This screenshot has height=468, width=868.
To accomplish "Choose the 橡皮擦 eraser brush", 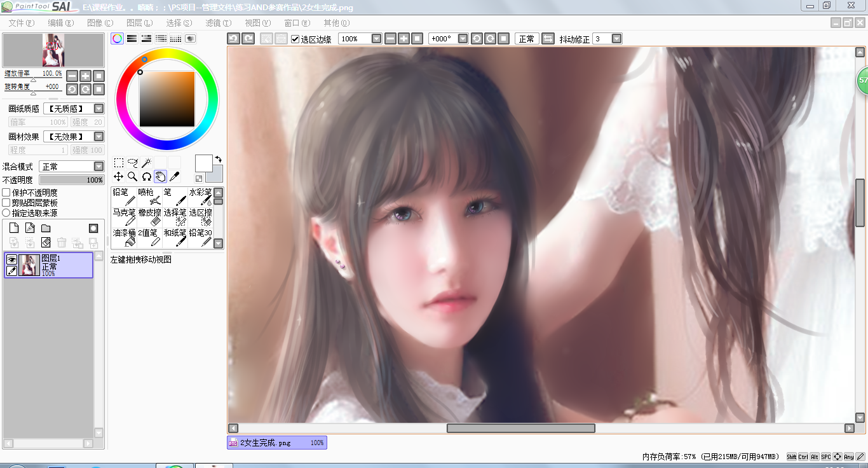I will click(x=149, y=217).
